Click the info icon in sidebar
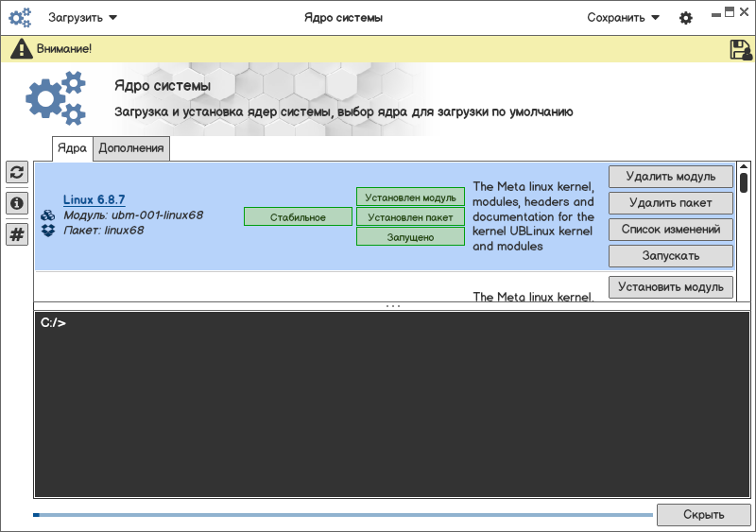Screen dimensions: 756x532 [x=17, y=203]
